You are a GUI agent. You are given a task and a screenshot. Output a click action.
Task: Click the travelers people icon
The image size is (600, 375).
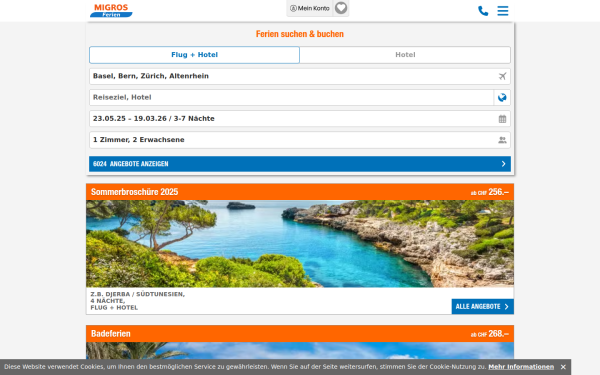coord(502,140)
